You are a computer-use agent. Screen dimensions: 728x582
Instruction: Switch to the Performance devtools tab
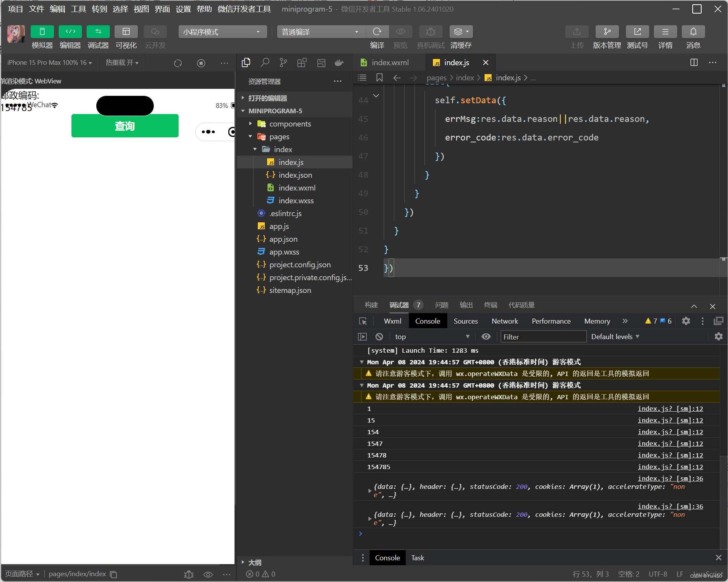[551, 321]
